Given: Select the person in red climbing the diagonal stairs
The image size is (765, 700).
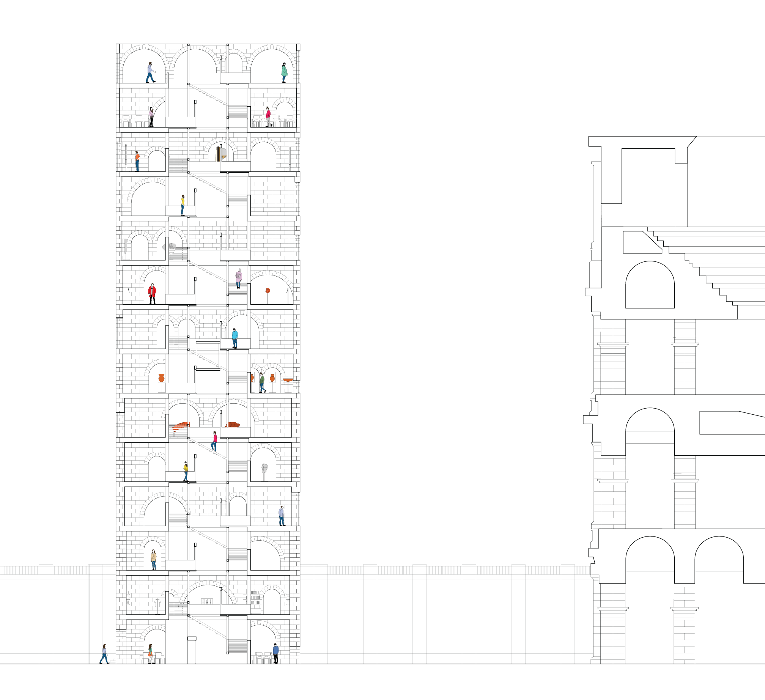Looking at the screenshot, I should click(x=214, y=441).
